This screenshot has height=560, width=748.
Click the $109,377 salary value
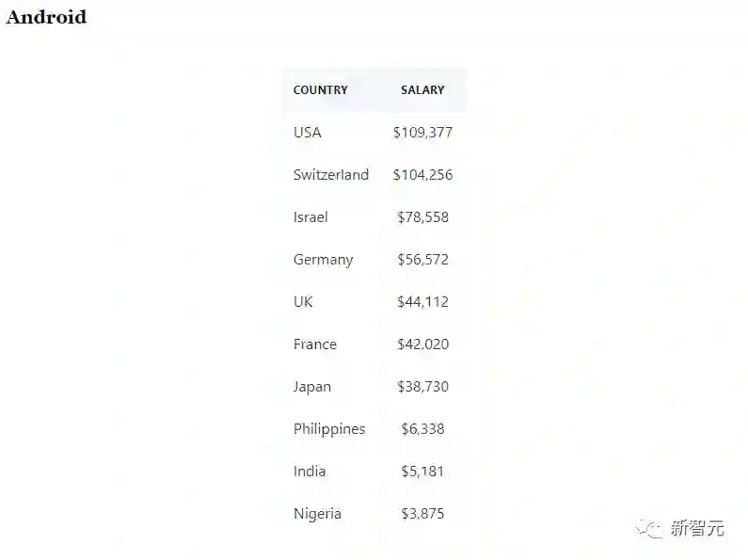point(422,133)
